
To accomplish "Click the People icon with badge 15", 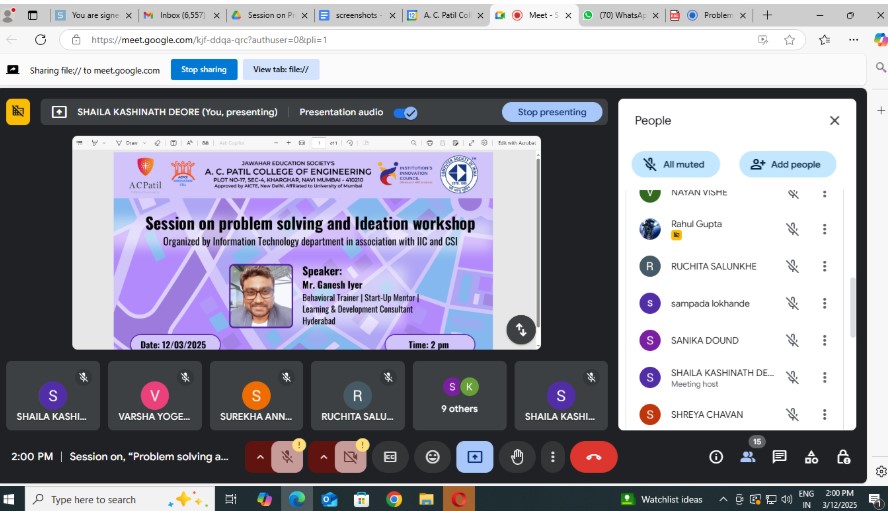I will click(747, 457).
